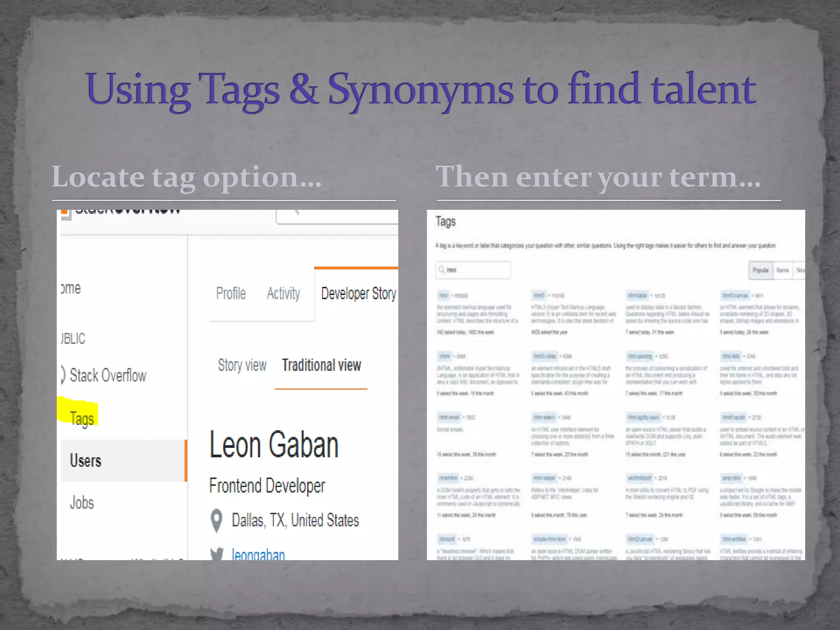The image size is (840, 630).
Task: Click the magnifier icon in the tag search box
Action: point(441,269)
